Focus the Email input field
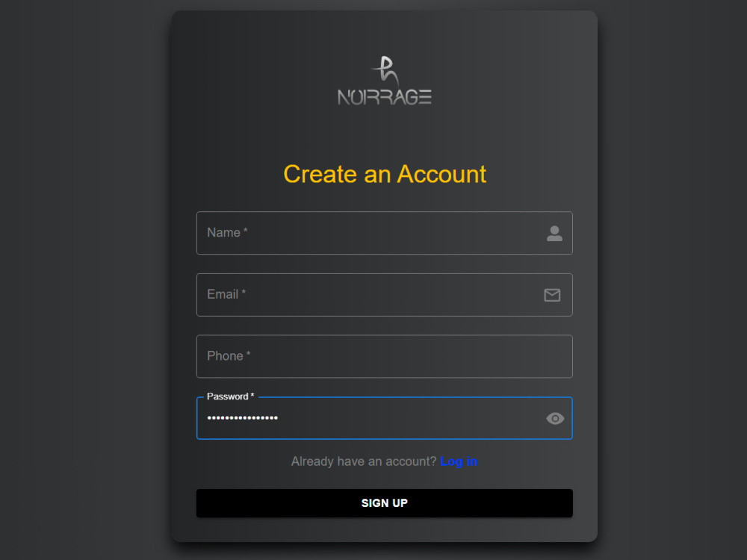Viewport: 747px width, 560px height. tap(385, 295)
